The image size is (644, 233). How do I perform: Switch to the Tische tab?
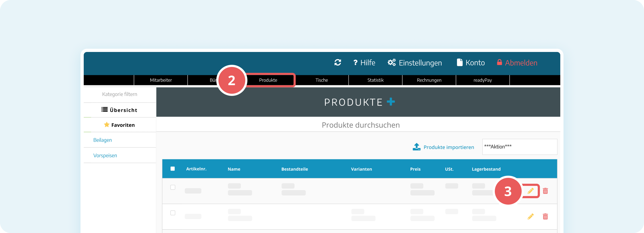(x=322, y=80)
